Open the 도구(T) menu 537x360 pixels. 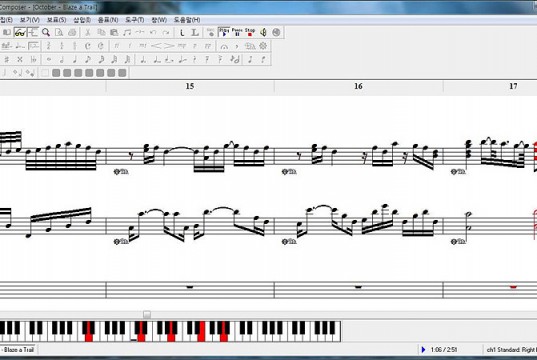click(135, 20)
